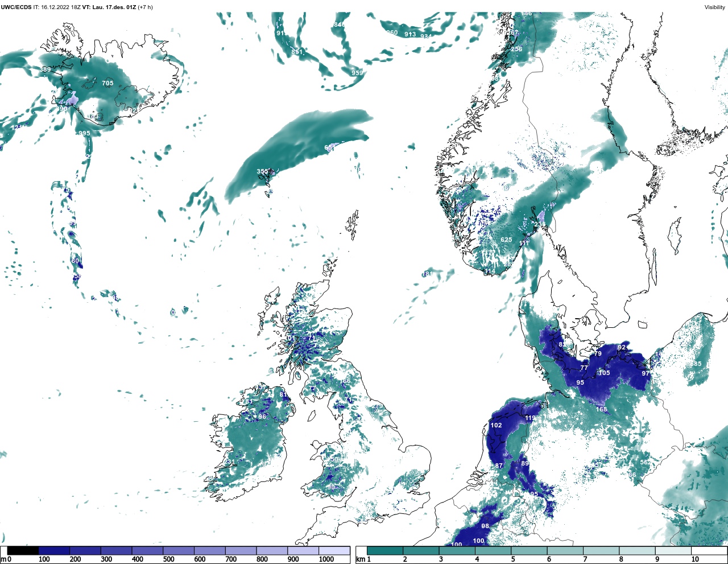The width and height of the screenshot is (728, 564).
Task: Click the '181' value in the North Sea
Action: pos(427,274)
